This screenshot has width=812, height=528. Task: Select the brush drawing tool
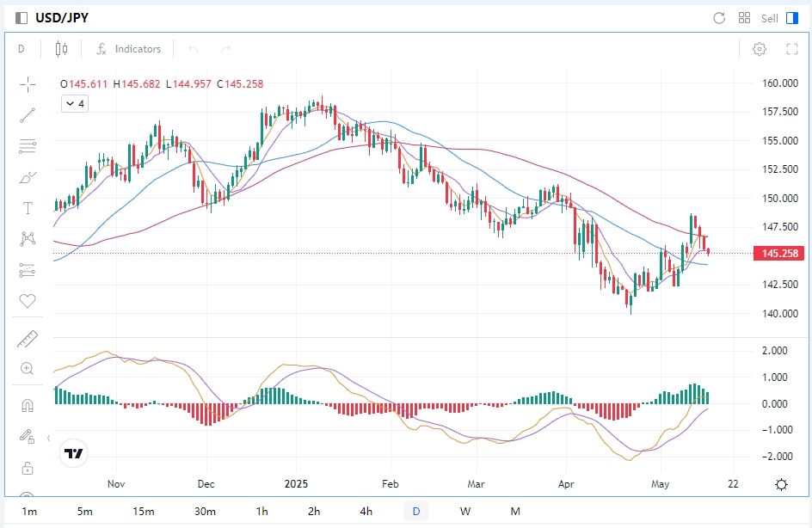28,177
